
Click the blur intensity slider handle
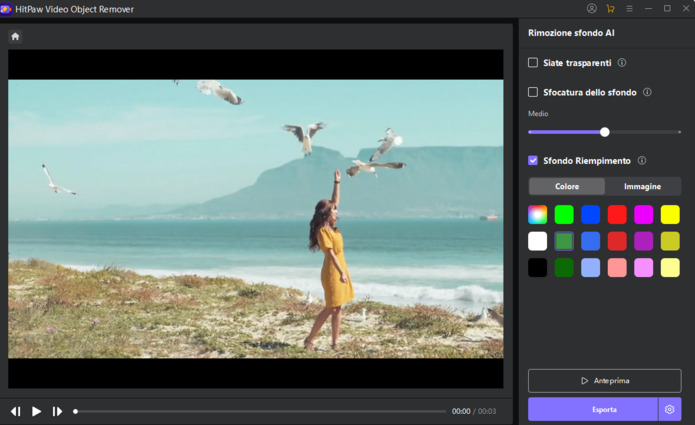tap(604, 132)
